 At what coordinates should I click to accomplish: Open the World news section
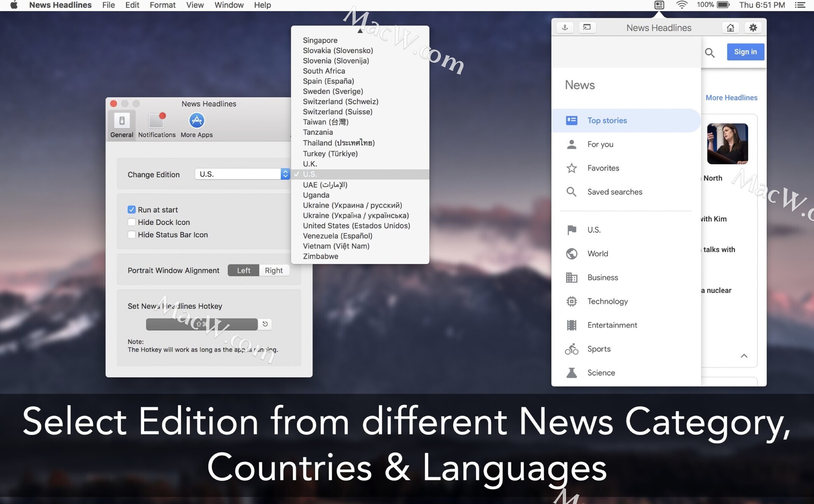[626, 253]
